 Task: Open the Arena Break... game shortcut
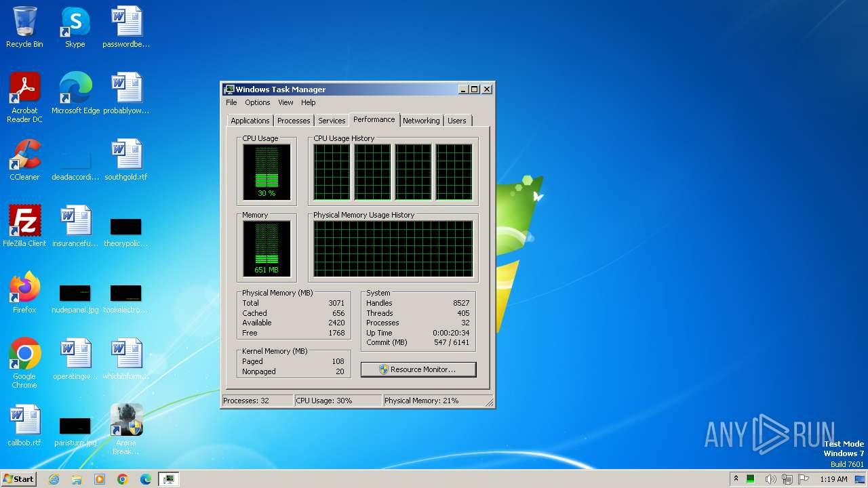click(x=126, y=430)
